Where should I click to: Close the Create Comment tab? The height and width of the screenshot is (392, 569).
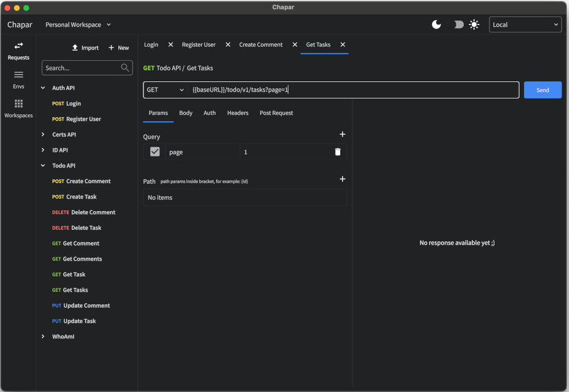tap(295, 44)
